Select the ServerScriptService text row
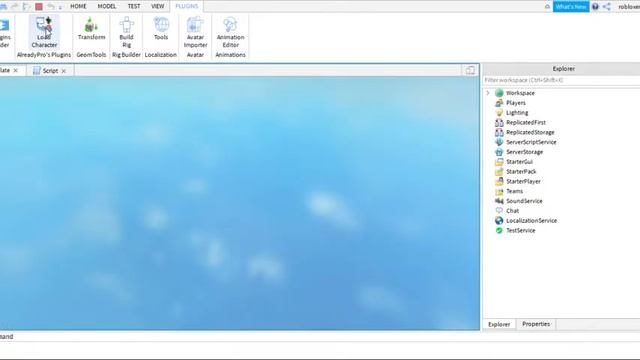This screenshot has height=360, width=640. 531,142
